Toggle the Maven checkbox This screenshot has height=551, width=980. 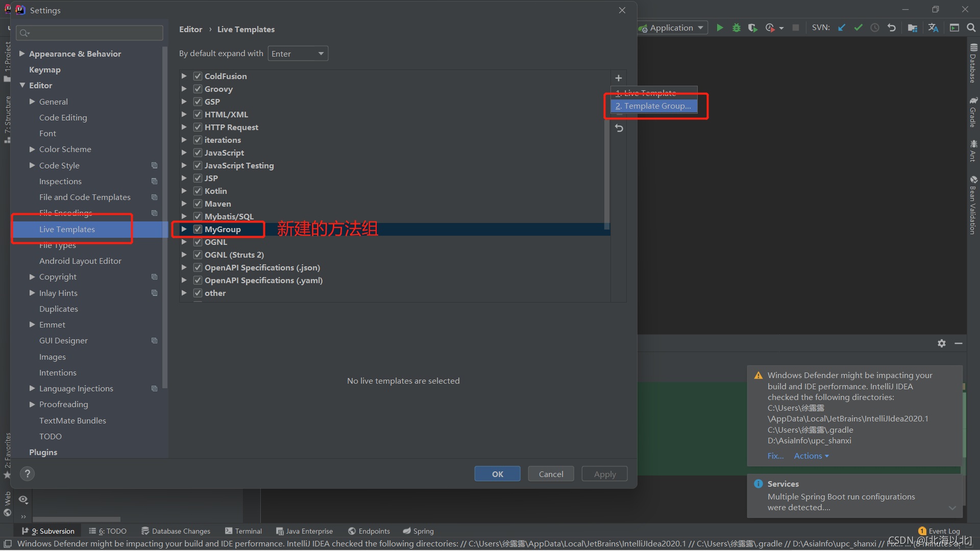tap(198, 204)
